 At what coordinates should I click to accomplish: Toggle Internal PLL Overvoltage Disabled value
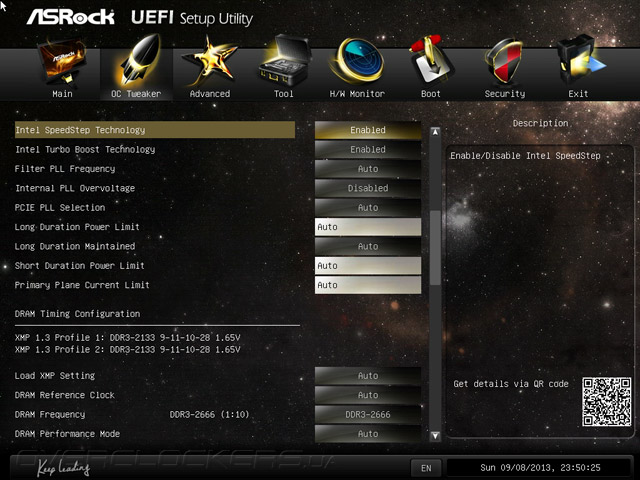(368, 188)
